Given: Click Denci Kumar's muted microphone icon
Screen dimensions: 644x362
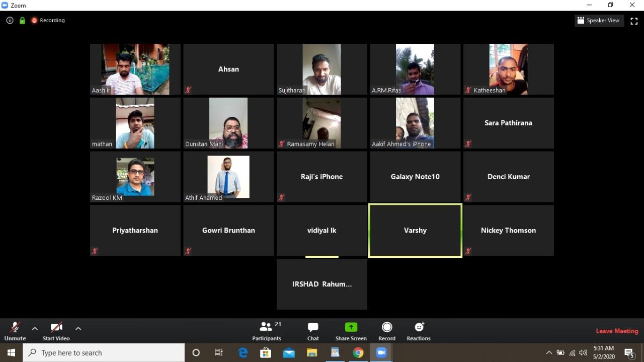Looking at the screenshot, I should tap(468, 198).
